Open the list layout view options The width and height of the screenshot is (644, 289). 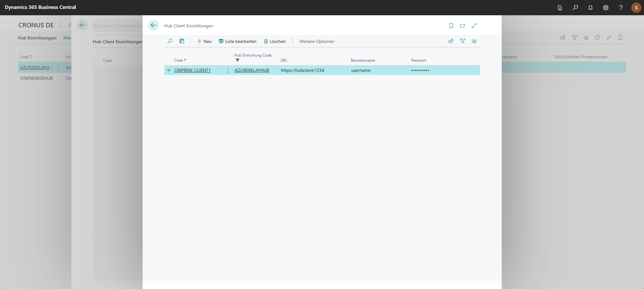[474, 41]
